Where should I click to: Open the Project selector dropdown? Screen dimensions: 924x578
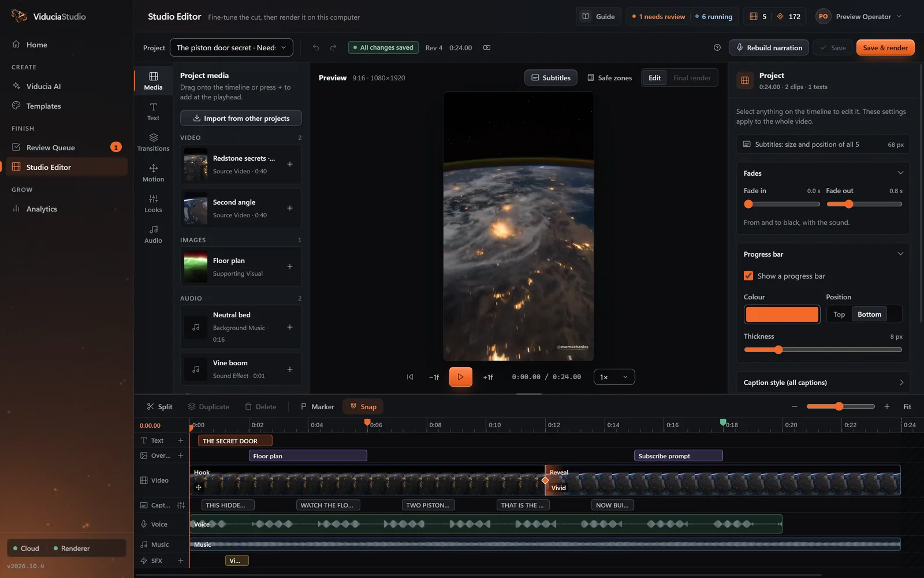232,47
